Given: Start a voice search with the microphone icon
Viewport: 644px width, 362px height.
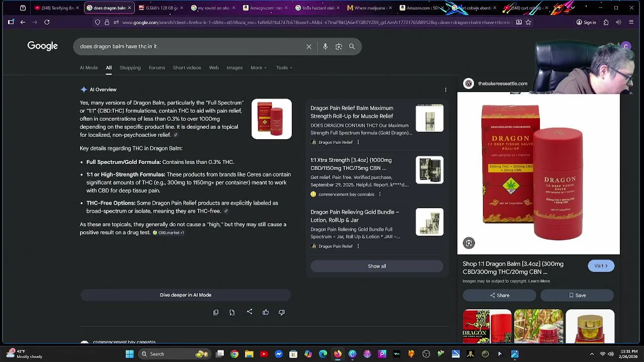Looking at the screenshot, I should click(325, 46).
